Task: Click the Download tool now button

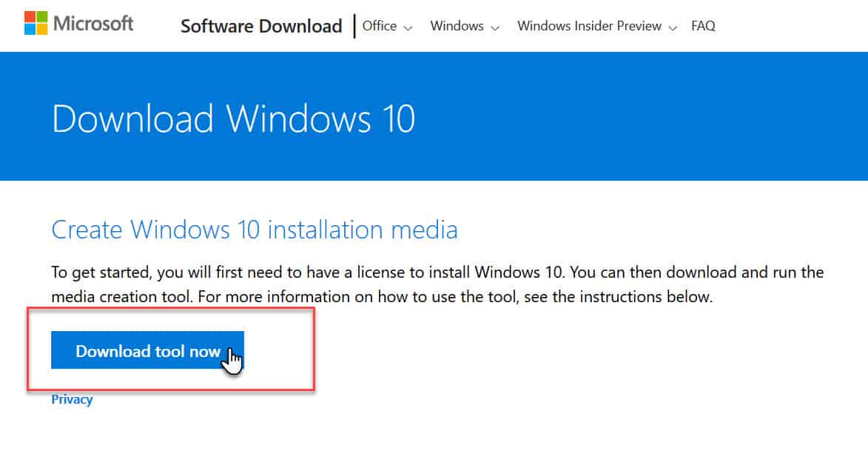Action: pyautogui.click(x=147, y=350)
